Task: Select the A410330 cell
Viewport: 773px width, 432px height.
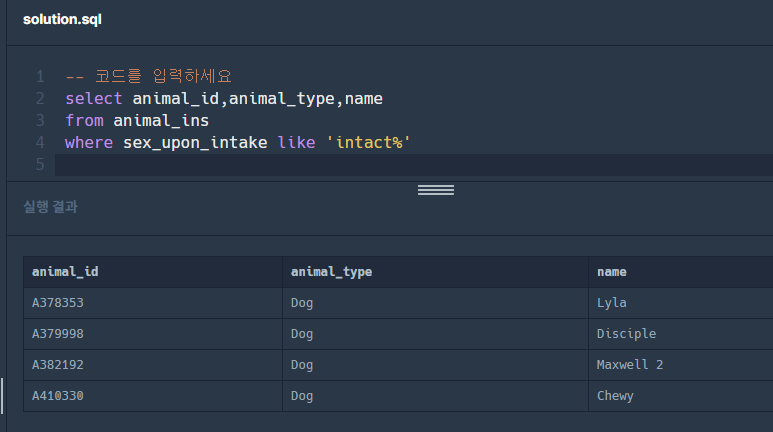Action: click(65, 396)
